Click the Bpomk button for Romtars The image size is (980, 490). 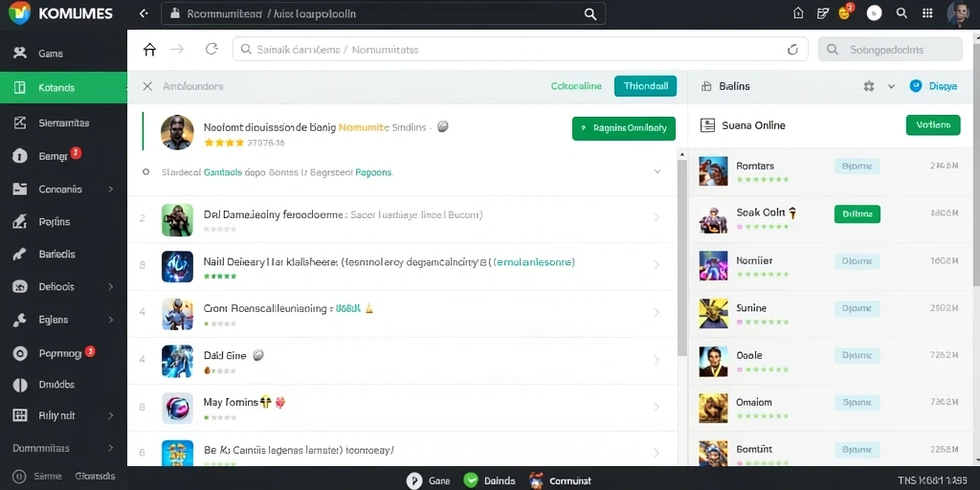point(857,167)
